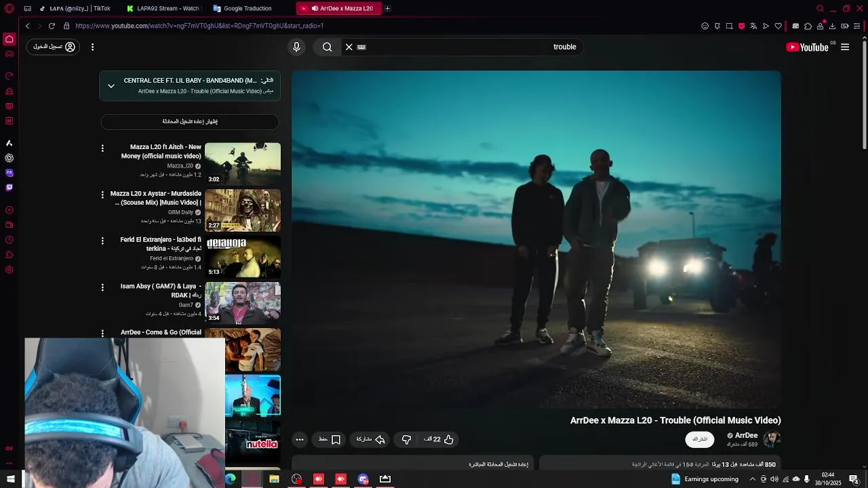This screenshot has width=868, height=488.
Task: Play the Ferid El Extranjero thumbnail
Action: 243,256
